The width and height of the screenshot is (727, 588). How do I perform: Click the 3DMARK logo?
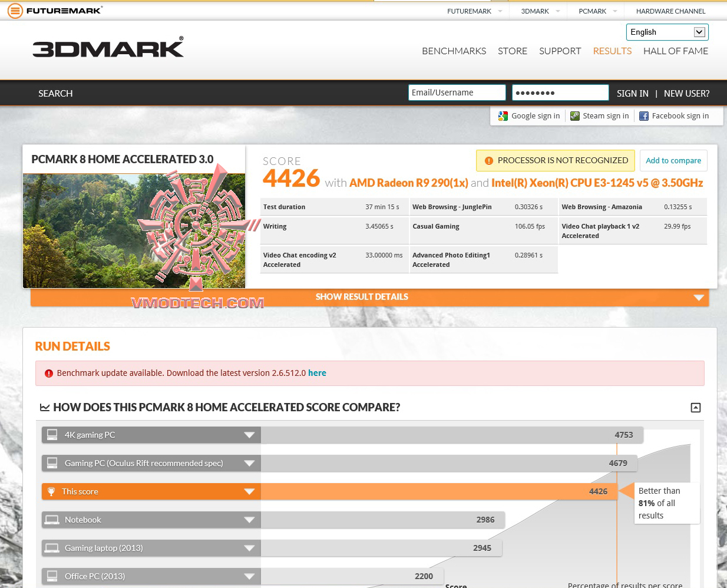click(x=108, y=47)
